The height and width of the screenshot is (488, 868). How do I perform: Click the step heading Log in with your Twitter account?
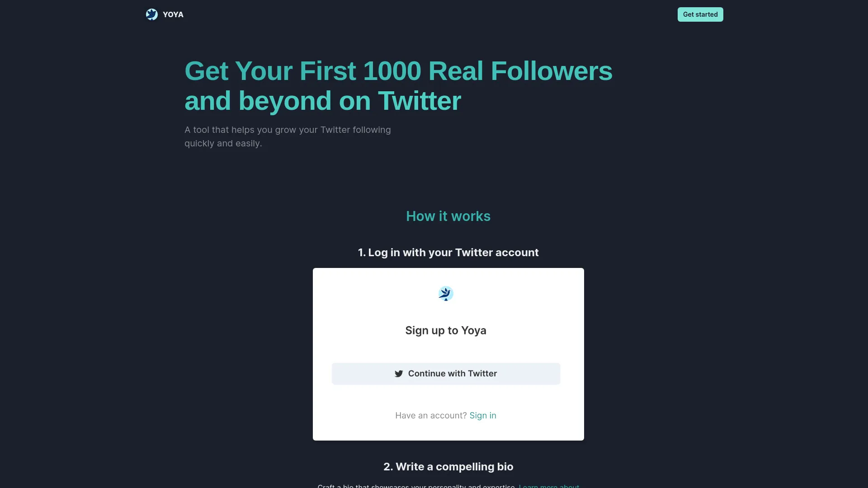[448, 253]
